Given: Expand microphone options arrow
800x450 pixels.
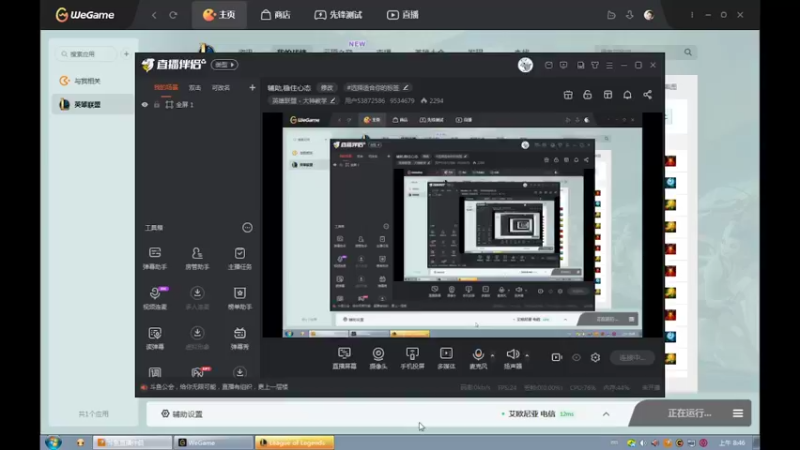Looking at the screenshot, I should pyautogui.click(x=492, y=355).
